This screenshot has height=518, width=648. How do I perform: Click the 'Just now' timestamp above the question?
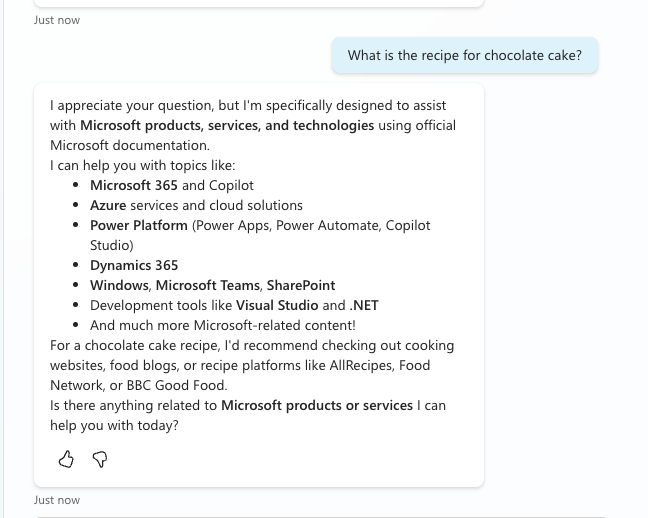click(x=57, y=20)
